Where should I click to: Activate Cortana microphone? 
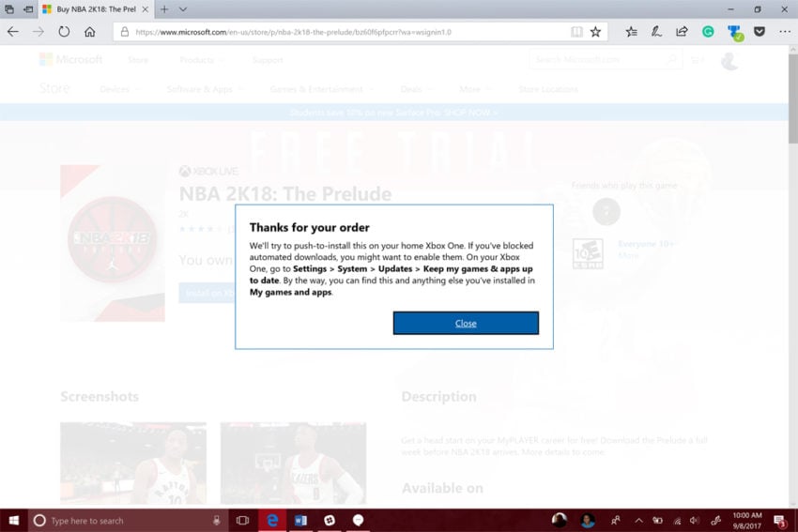pos(216,521)
